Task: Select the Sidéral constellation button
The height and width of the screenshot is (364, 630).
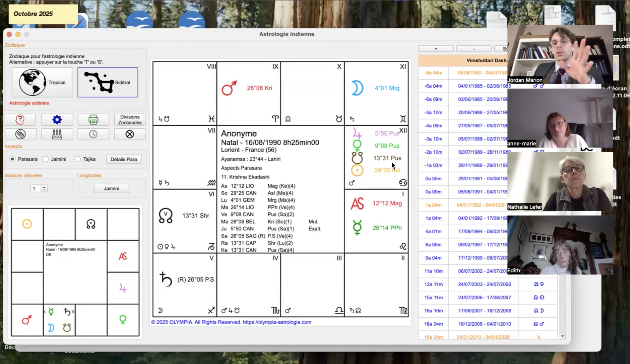Action: coord(108,82)
